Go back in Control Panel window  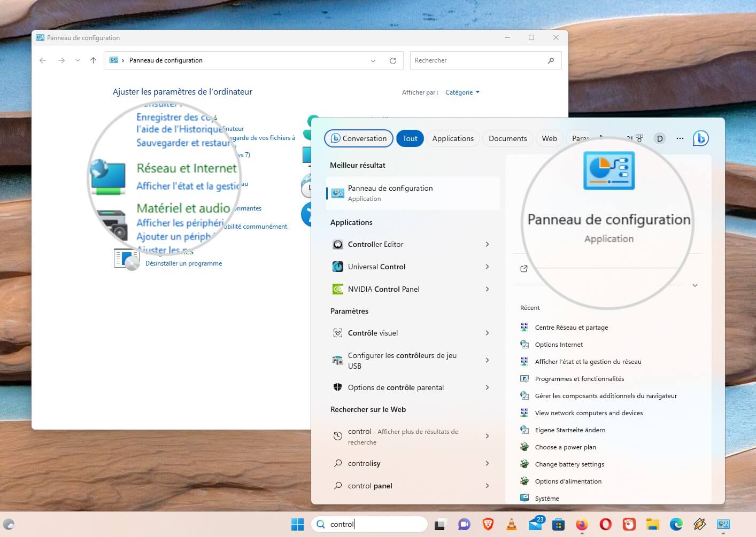point(43,60)
